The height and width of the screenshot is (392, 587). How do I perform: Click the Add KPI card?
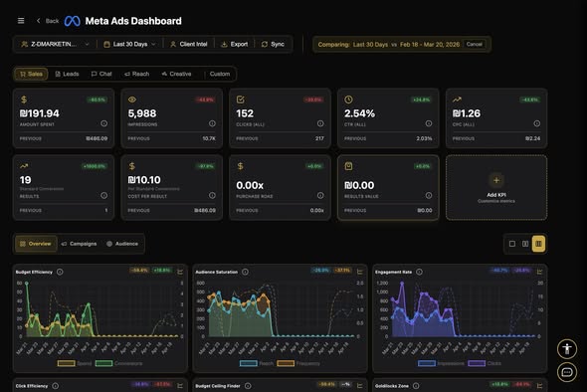click(x=496, y=187)
